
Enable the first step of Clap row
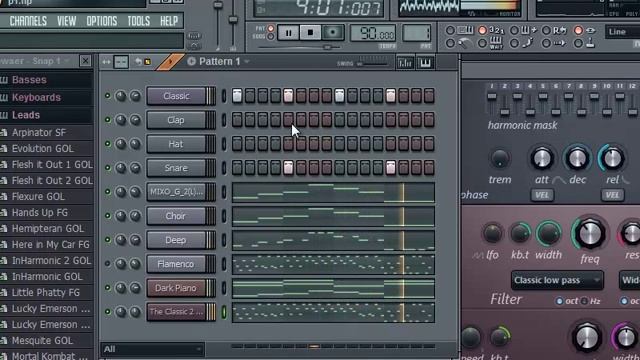click(237, 120)
